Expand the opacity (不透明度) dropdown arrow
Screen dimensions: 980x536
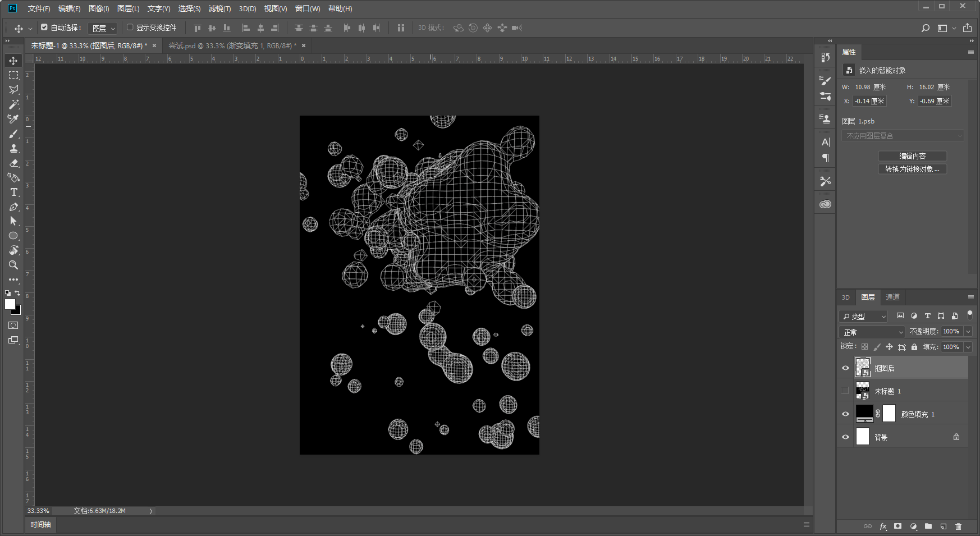tap(968, 332)
